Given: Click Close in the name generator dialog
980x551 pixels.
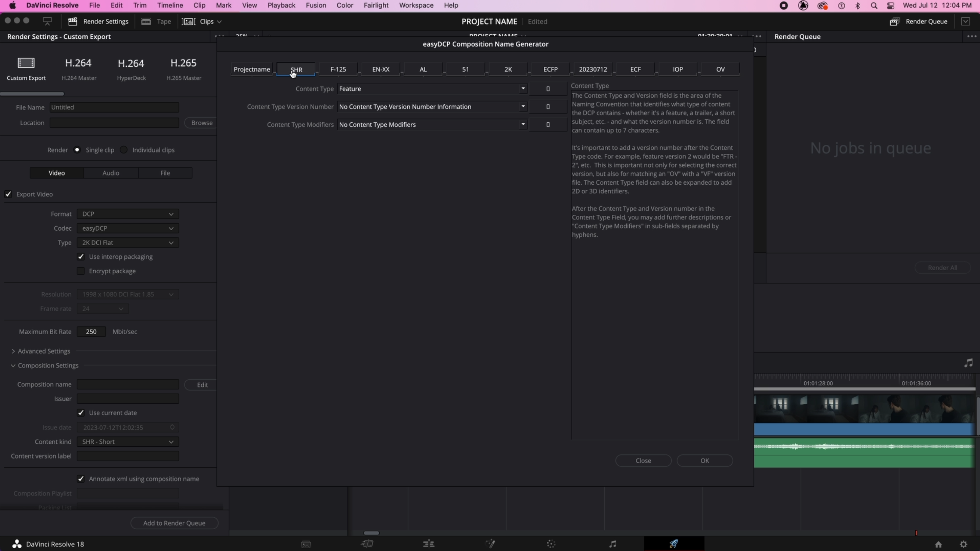Looking at the screenshot, I should pos(643,460).
